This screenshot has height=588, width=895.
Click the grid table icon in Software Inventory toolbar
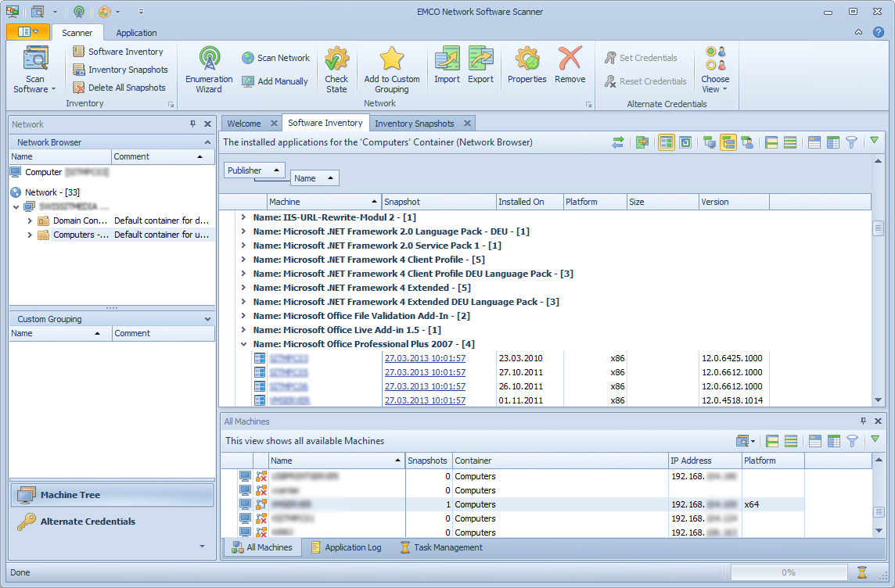click(832, 142)
